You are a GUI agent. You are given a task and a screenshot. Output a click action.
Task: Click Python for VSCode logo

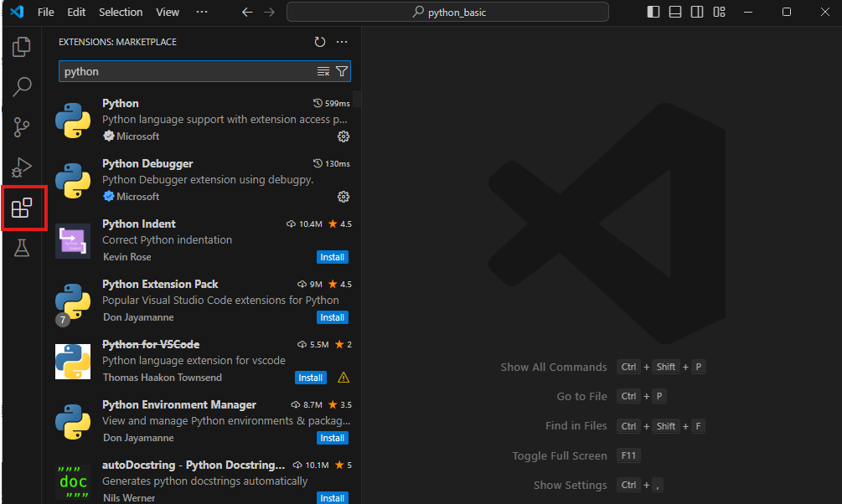[x=73, y=361]
